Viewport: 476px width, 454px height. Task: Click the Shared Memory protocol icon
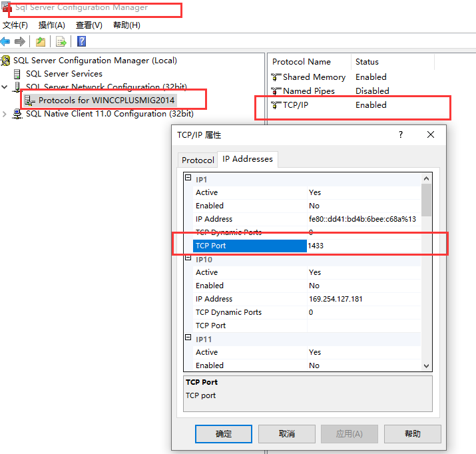pyautogui.click(x=276, y=77)
